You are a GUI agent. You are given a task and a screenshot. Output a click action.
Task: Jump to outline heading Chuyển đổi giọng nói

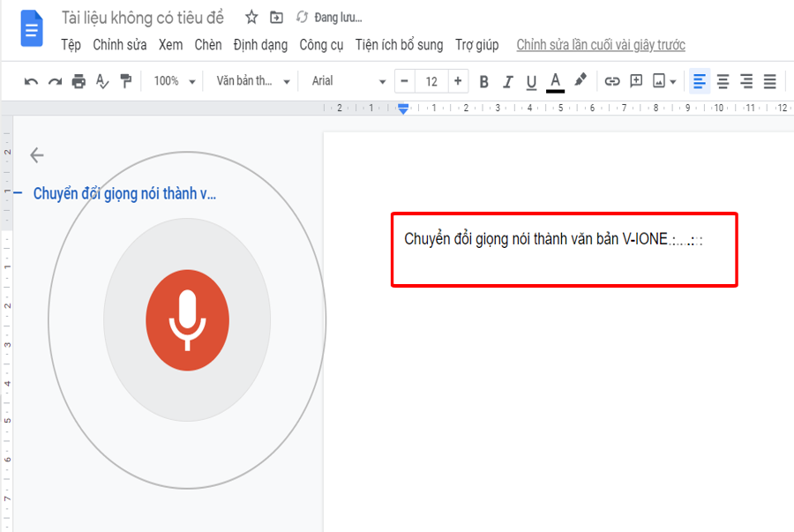(124, 193)
